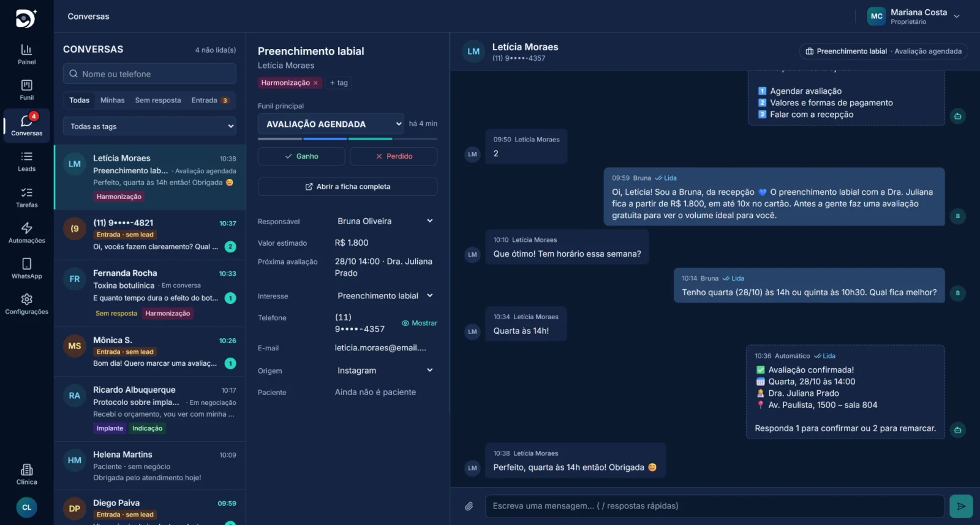This screenshot has width=980, height=525.
Task: Open Letícia Moraes conversation in list
Action: click(150, 178)
